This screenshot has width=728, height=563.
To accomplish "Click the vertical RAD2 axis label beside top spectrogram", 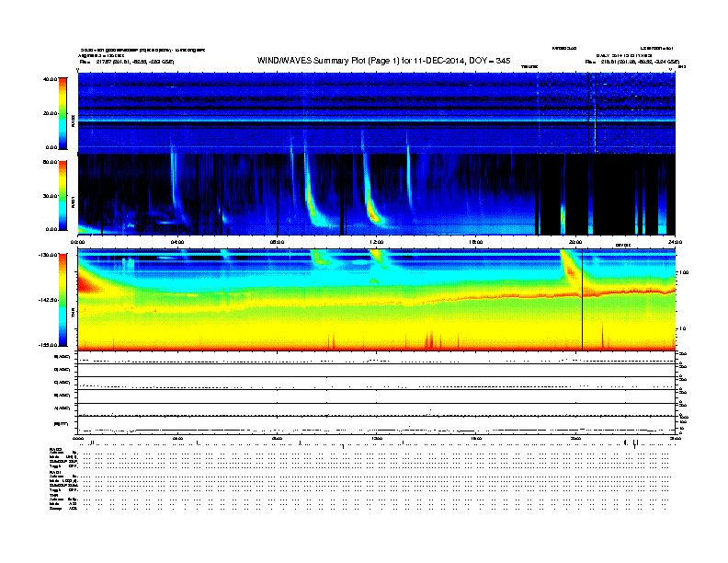I will coord(74,121).
